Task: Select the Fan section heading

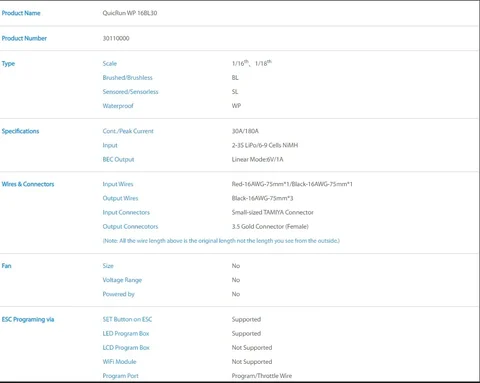Action: (x=7, y=266)
